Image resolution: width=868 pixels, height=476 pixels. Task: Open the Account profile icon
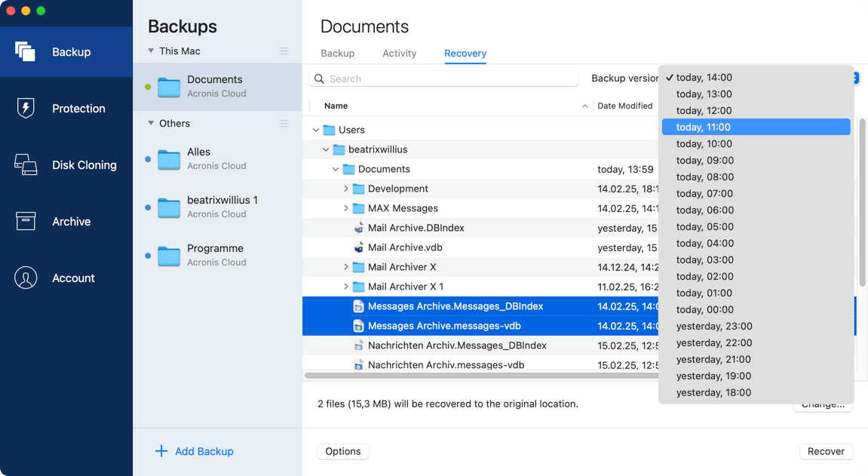26,278
